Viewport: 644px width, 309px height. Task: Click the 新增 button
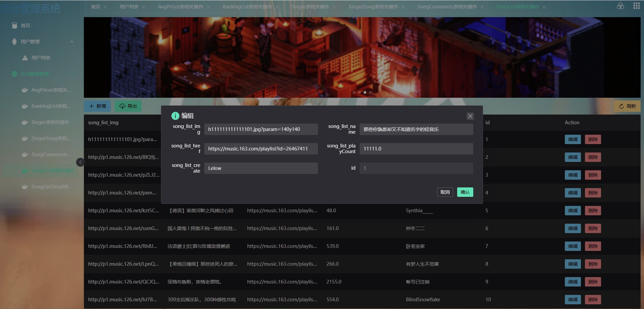pyautogui.click(x=97, y=106)
